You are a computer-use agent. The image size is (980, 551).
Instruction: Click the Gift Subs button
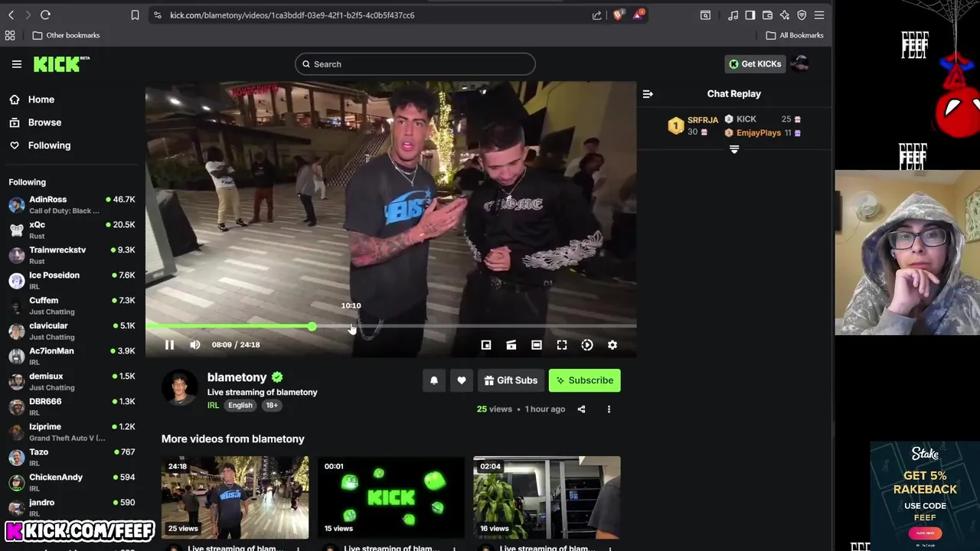pos(511,380)
